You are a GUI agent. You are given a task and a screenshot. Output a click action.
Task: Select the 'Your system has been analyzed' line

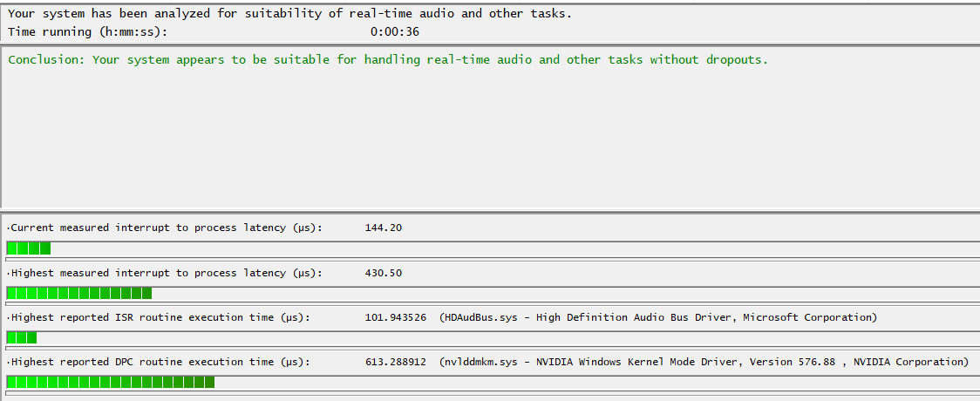click(289, 13)
